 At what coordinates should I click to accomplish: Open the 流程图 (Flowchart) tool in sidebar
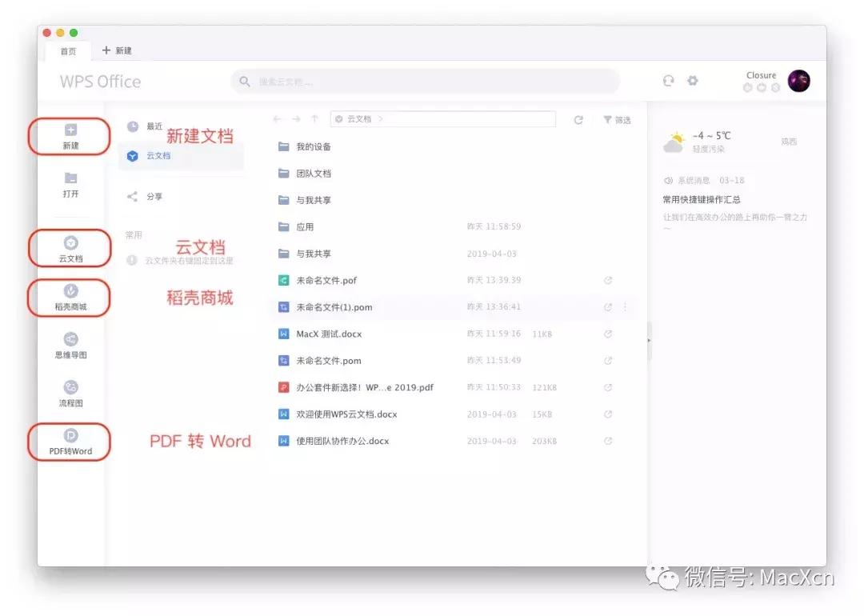click(70, 390)
